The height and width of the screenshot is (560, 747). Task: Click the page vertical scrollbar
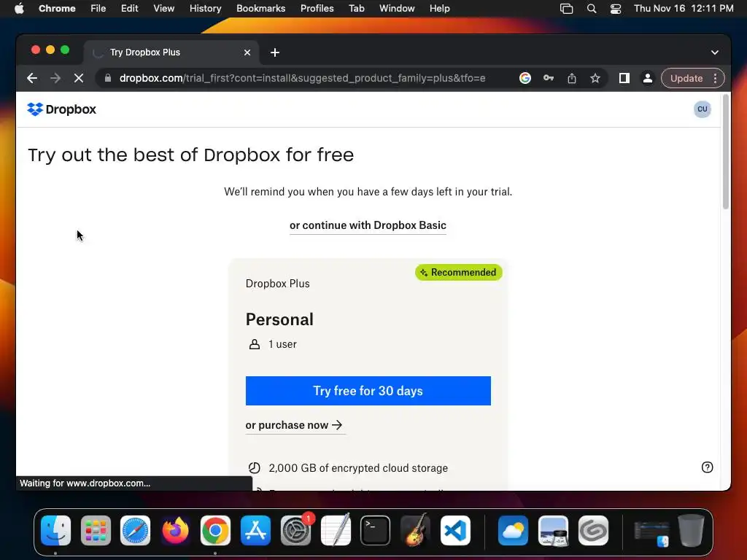(x=725, y=152)
